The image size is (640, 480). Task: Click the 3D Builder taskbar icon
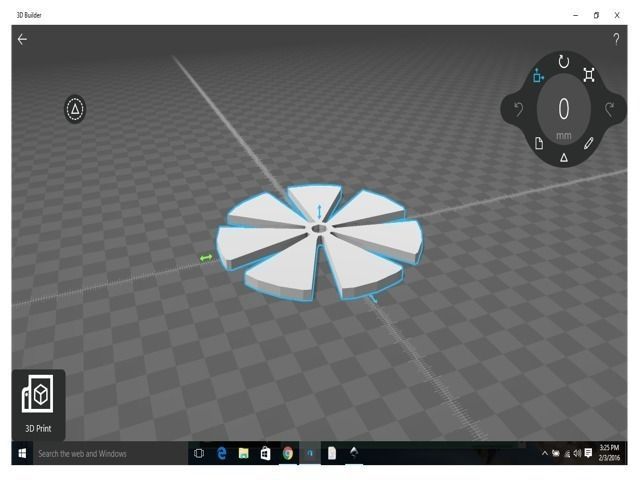[x=310, y=453]
